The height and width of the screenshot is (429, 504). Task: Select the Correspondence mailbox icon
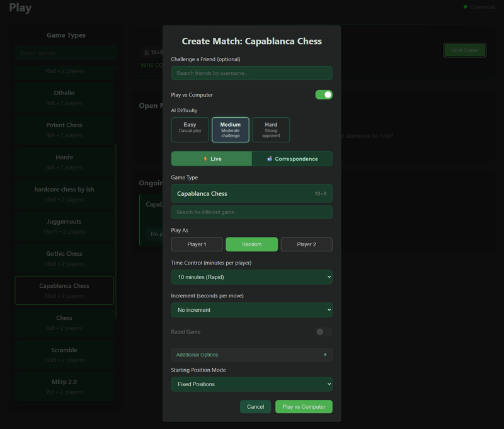(270, 159)
